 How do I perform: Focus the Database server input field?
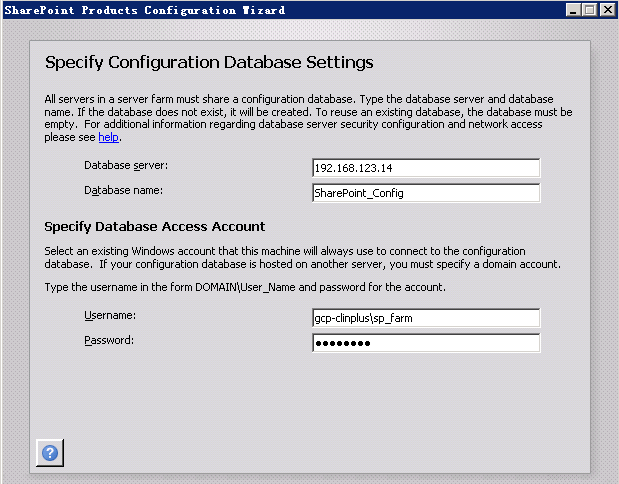tap(426, 168)
